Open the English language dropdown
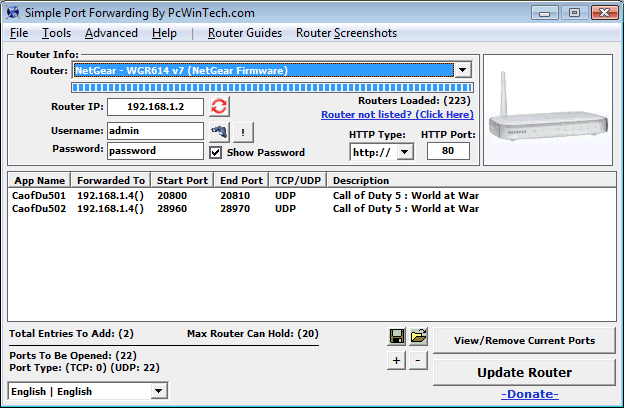Screen dimensions: 624x408 159,391
